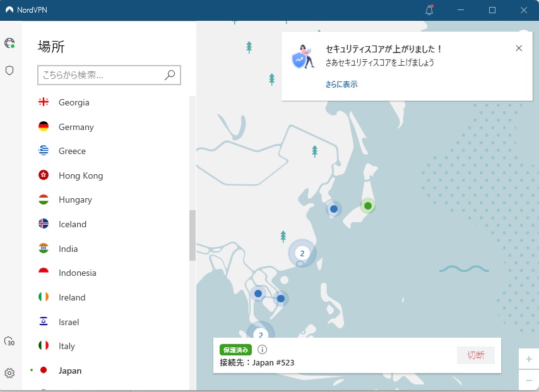539x392 pixels.
Task: Select the green Japan server map pin
Action: 368,206
